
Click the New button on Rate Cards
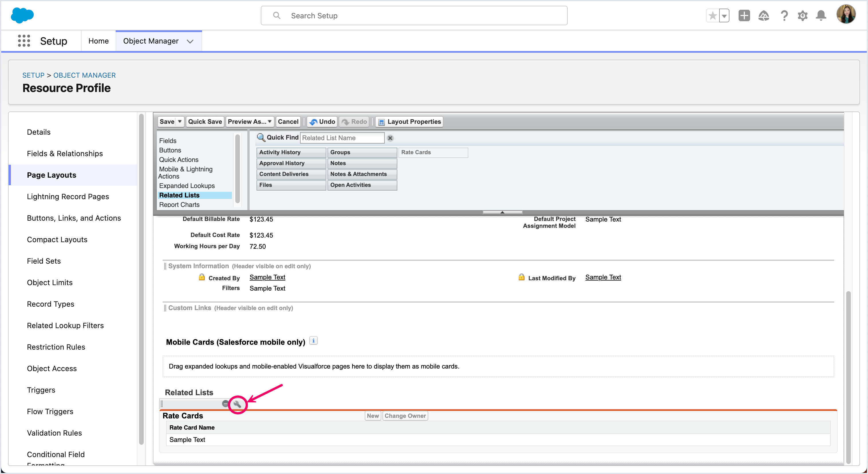tap(373, 416)
